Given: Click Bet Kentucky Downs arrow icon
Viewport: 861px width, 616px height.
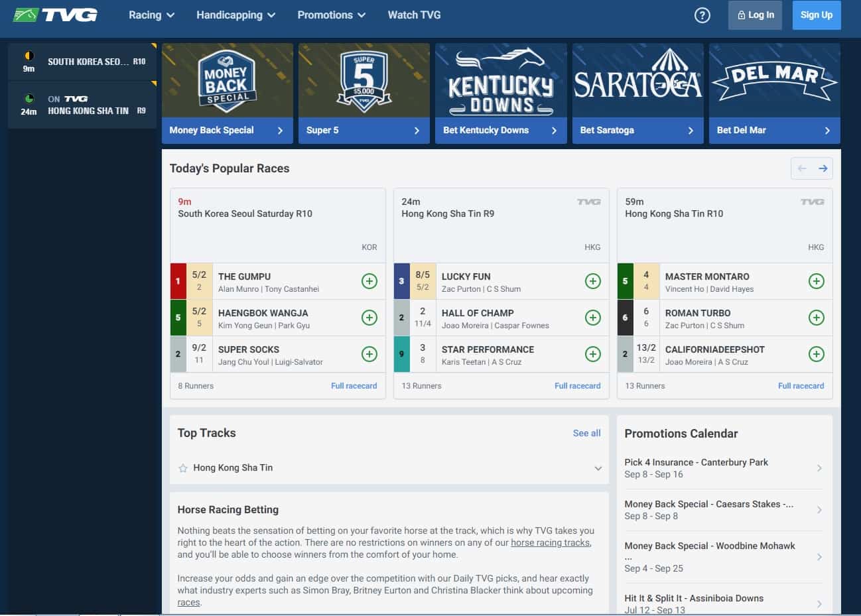Looking at the screenshot, I should pos(554,131).
